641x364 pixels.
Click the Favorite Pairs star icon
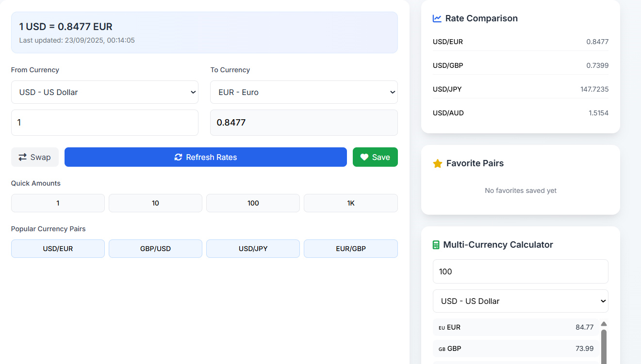[438, 163]
